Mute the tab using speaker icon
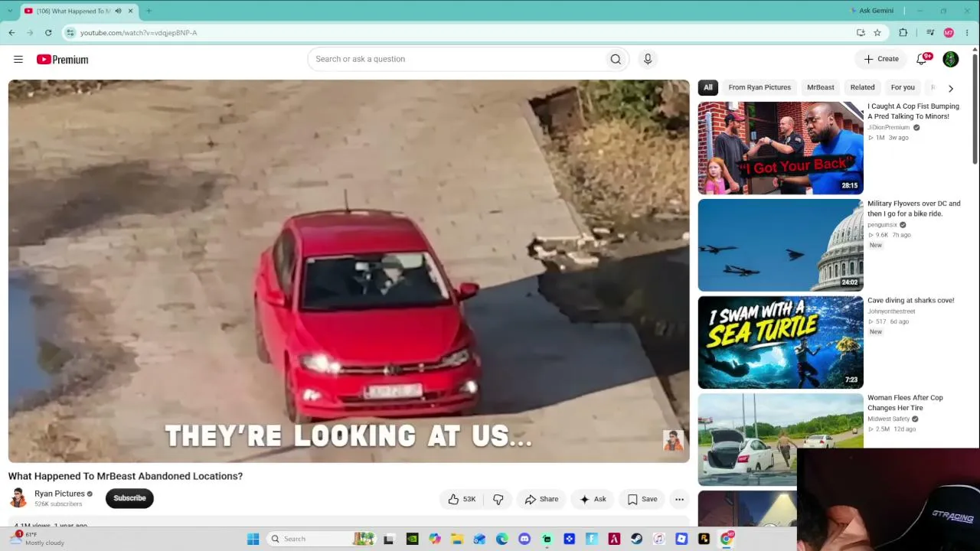 tap(118, 11)
